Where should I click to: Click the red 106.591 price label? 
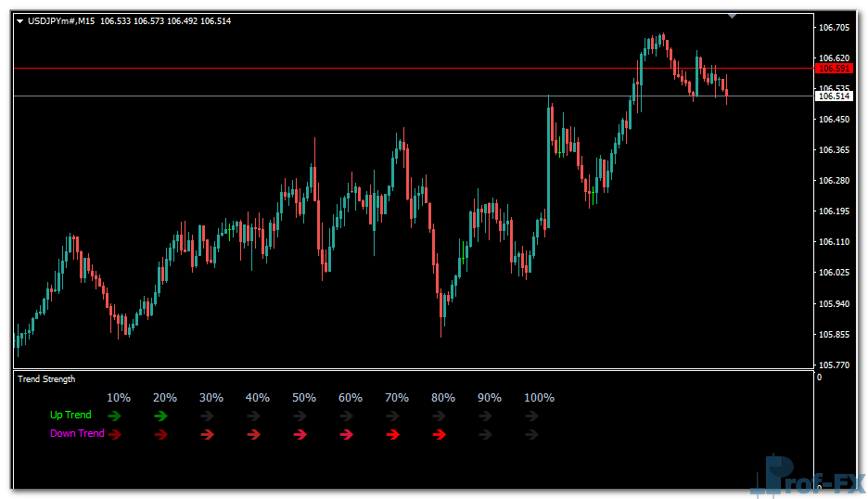point(834,69)
